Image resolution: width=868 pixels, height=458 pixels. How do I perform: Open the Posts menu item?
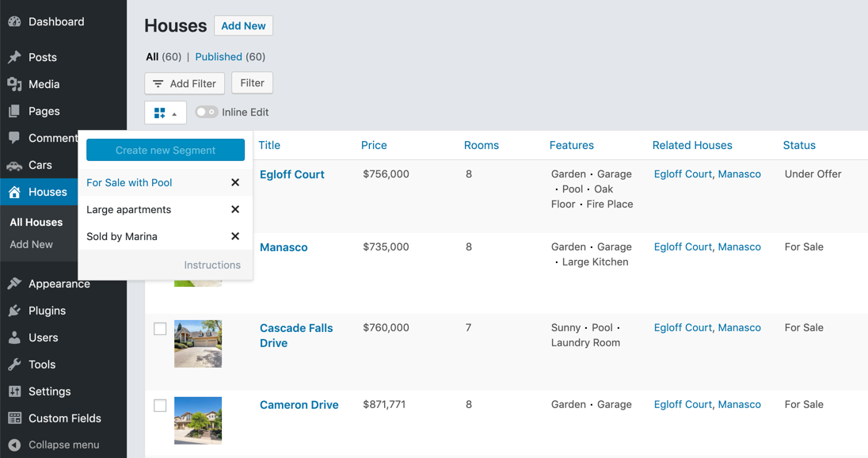coord(43,57)
